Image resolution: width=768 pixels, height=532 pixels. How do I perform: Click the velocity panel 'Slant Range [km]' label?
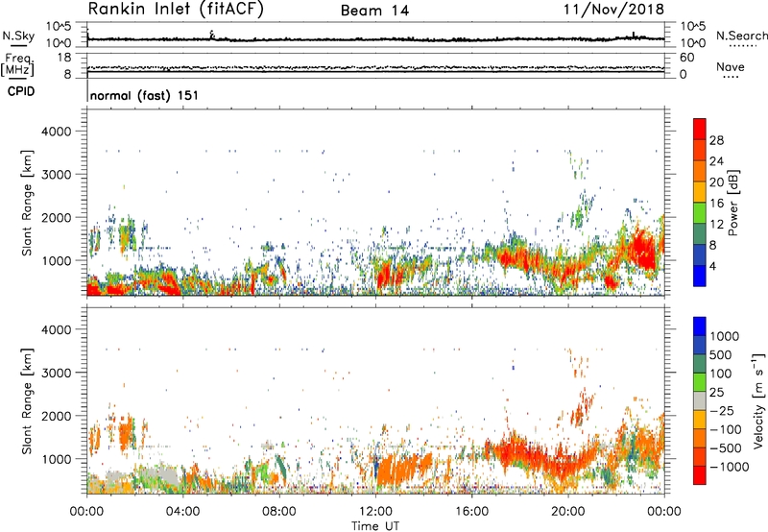(27, 401)
